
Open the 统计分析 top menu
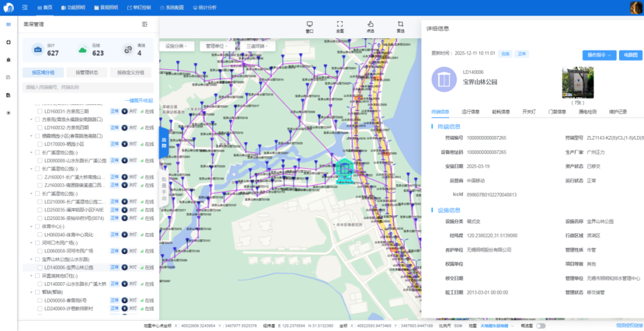pos(205,7)
